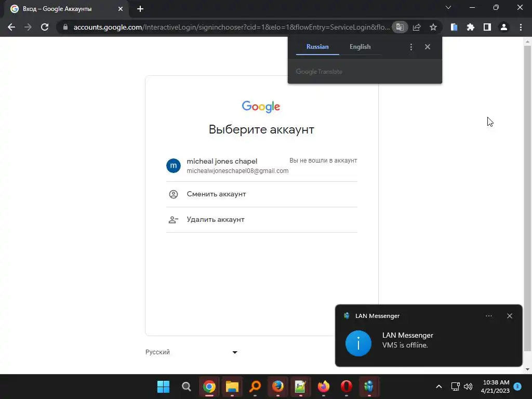Show hidden system tray icons

click(x=438, y=387)
